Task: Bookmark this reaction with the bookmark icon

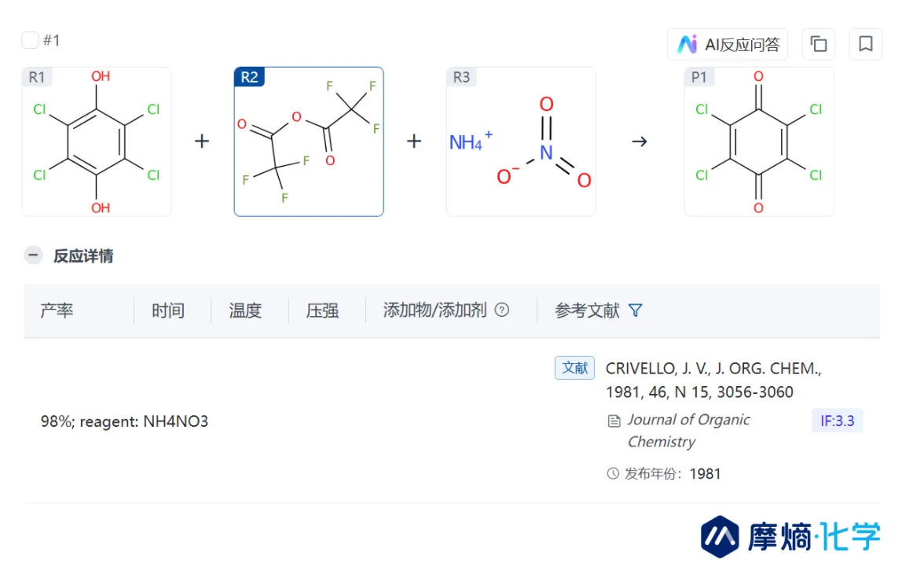Action: (x=865, y=44)
